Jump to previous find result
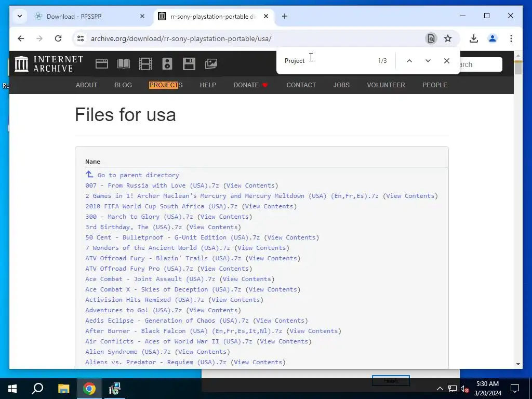 pyautogui.click(x=409, y=61)
